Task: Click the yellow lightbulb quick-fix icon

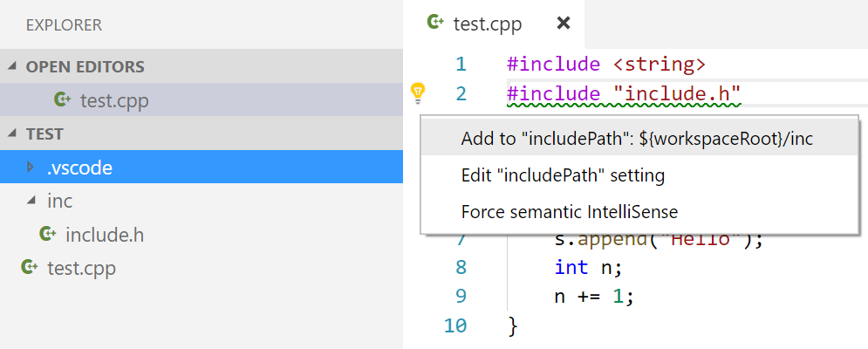Action: (x=418, y=93)
